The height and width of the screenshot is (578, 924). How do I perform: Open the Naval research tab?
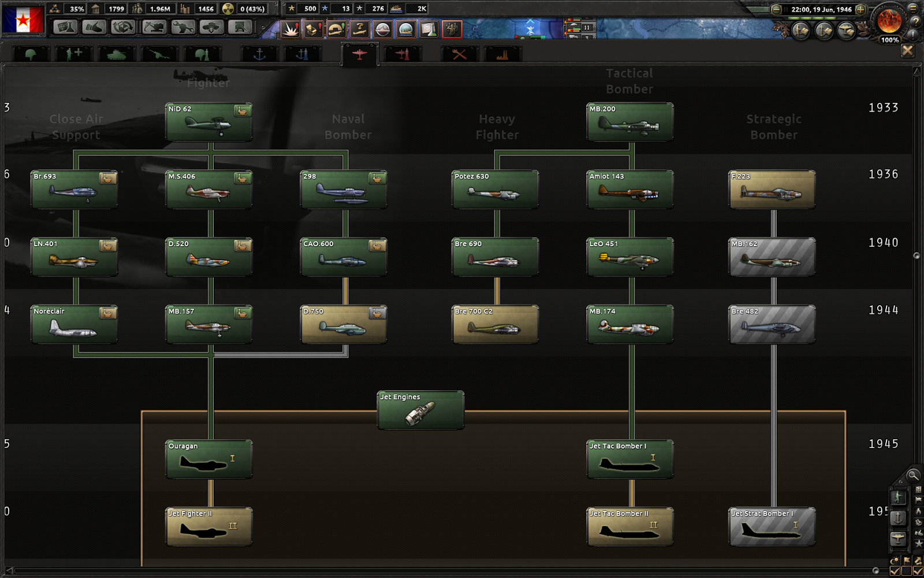click(x=259, y=54)
